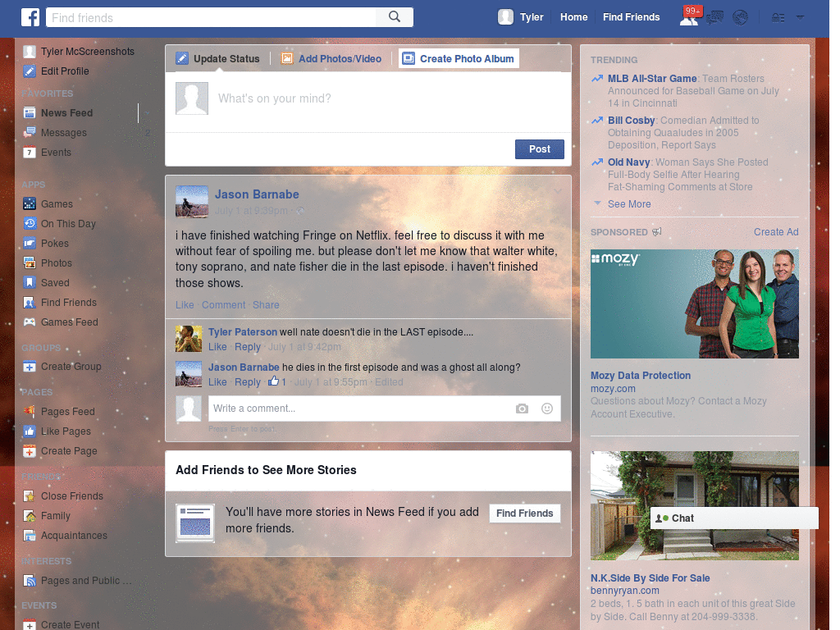Comment on Jason Barnabe's post
Screen dimensions: 840x630
point(223,305)
